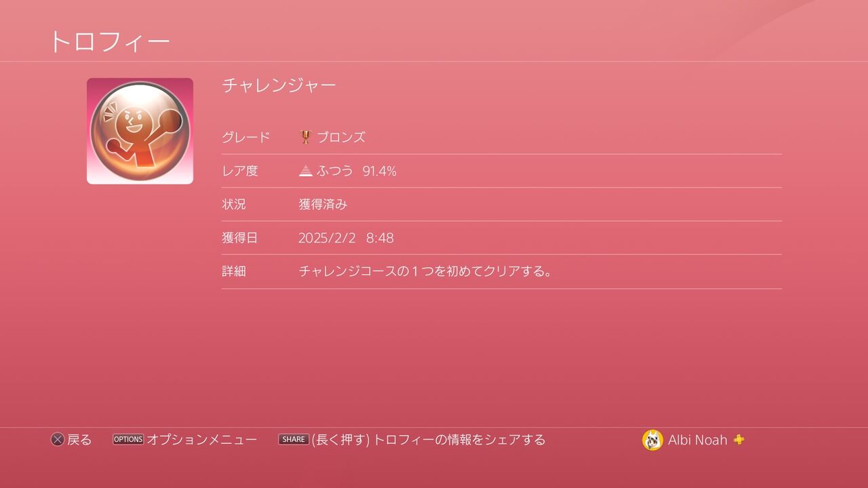Viewport: 868px width, 488px height.
Task: Click the グレード row label
Action: pyautogui.click(x=246, y=137)
